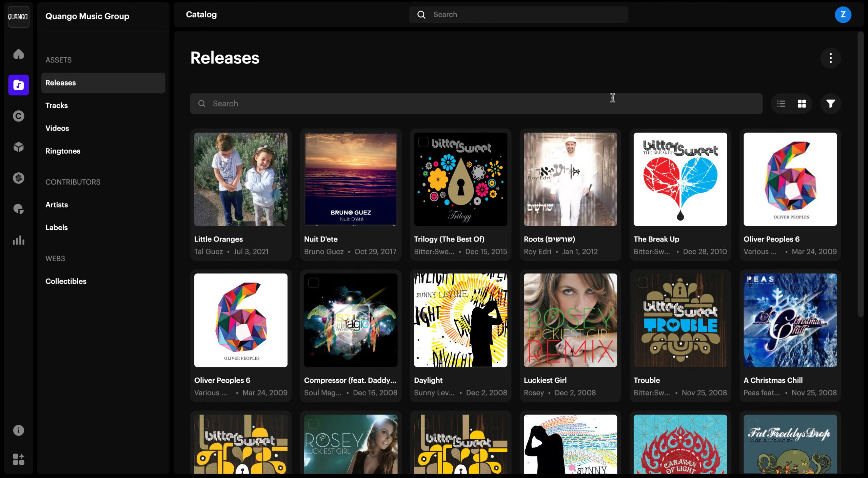
Task: Click the Trilogy (The Best Of) title
Action: tap(449, 239)
